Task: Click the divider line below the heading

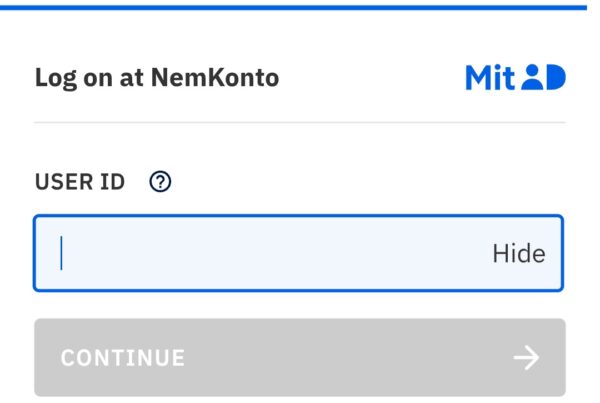Action: click(x=300, y=122)
